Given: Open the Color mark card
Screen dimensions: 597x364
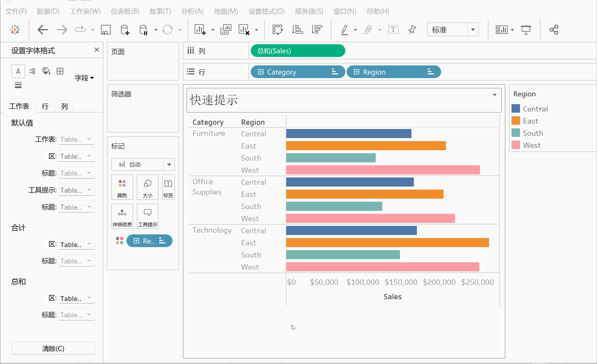Looking at the screenshot, I should pyautogui.click(x=122, y=187).
